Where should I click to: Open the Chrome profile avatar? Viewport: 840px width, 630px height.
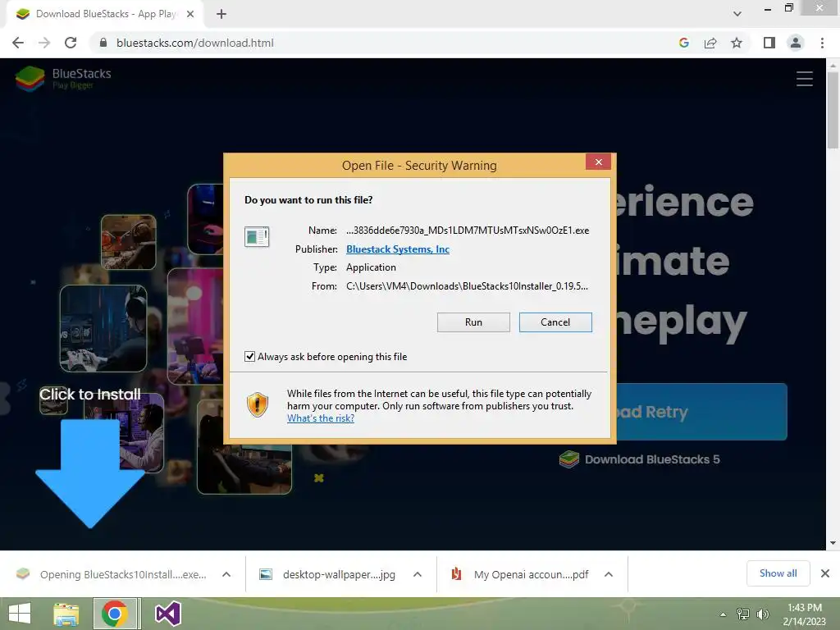point(796,43)
